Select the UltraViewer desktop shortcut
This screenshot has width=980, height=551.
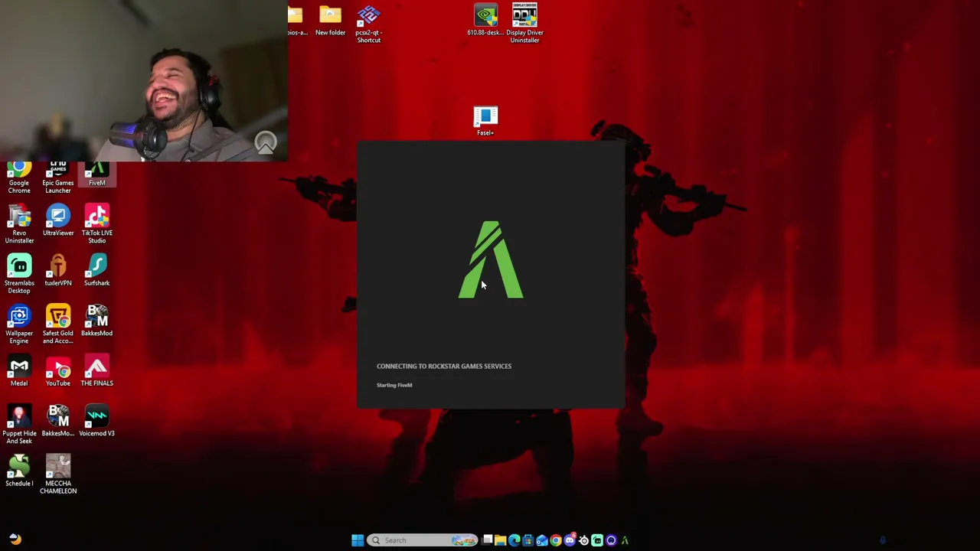click(58, 220)
